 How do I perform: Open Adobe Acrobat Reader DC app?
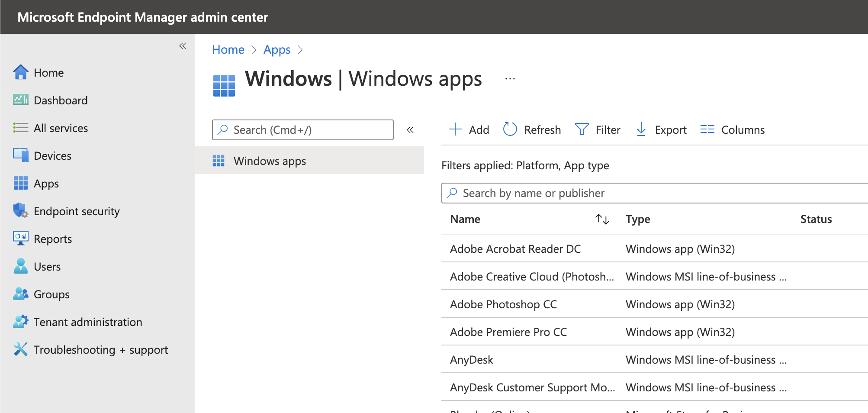click(515, 249)
